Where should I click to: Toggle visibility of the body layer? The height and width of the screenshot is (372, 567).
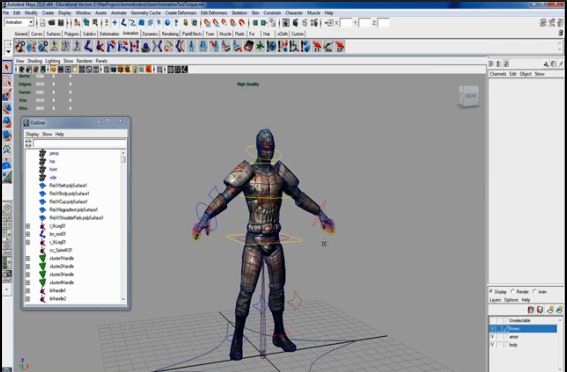[492, 345]
